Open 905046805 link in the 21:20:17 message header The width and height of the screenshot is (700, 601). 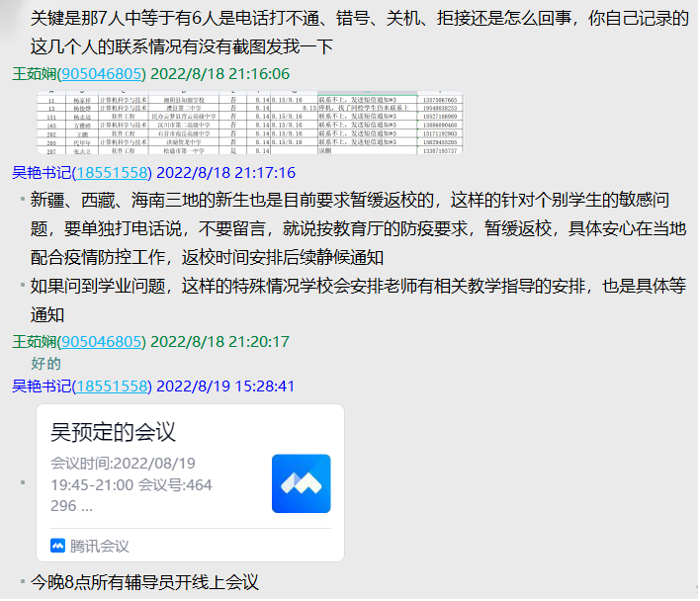[102, 342]
